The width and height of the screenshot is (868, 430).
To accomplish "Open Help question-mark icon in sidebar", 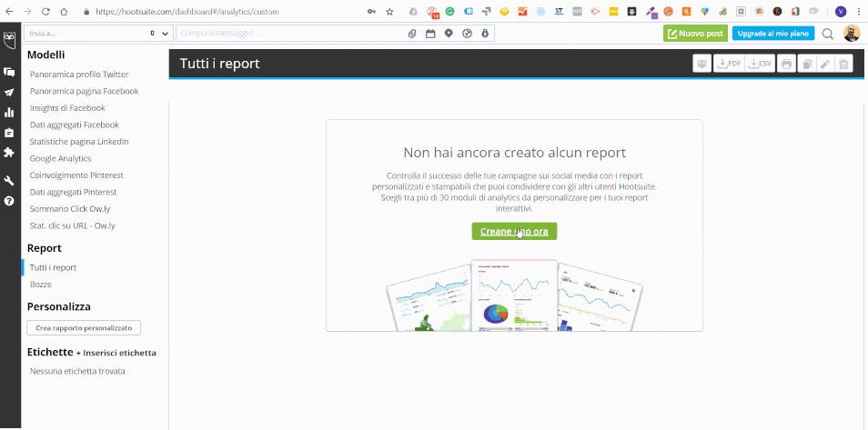I will click(9, 200).
